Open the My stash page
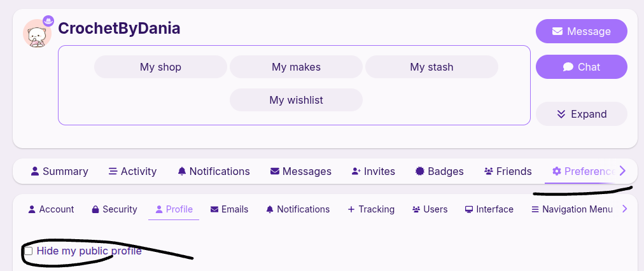Viewport: 644px width, 271px height. [x=431, y=67]
